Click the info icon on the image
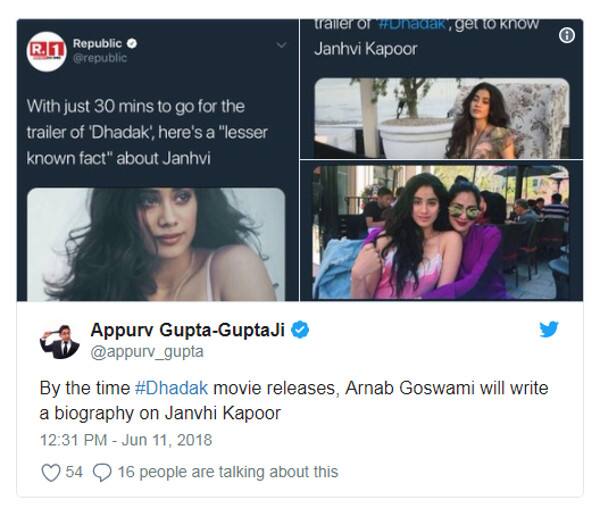 coord(567,36)
